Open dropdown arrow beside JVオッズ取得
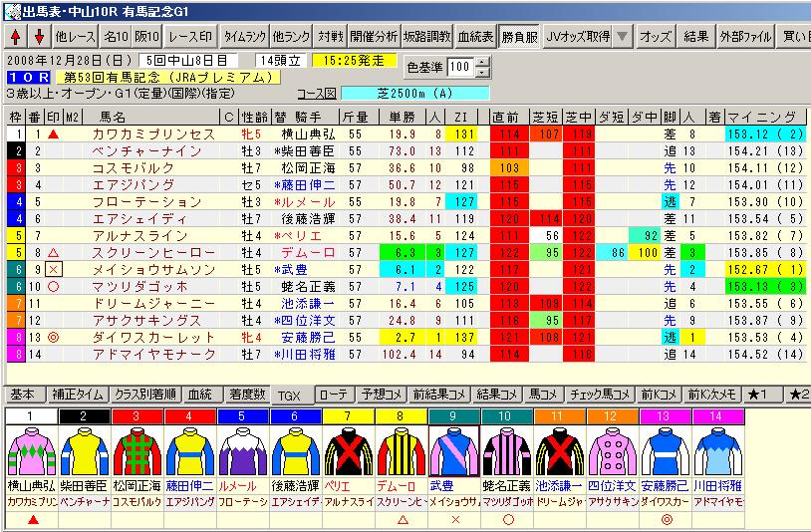Screen dimensions: 811x532 [x=622, y=36]
